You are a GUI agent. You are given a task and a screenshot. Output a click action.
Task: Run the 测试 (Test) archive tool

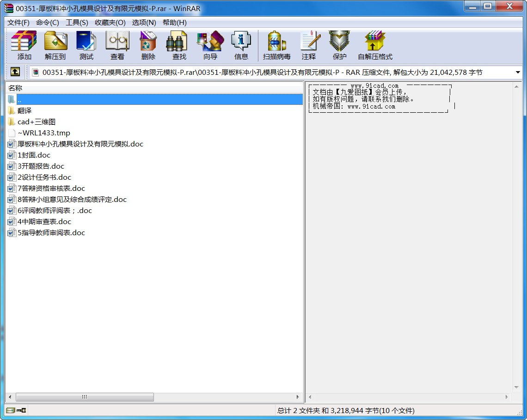[86, 45]
